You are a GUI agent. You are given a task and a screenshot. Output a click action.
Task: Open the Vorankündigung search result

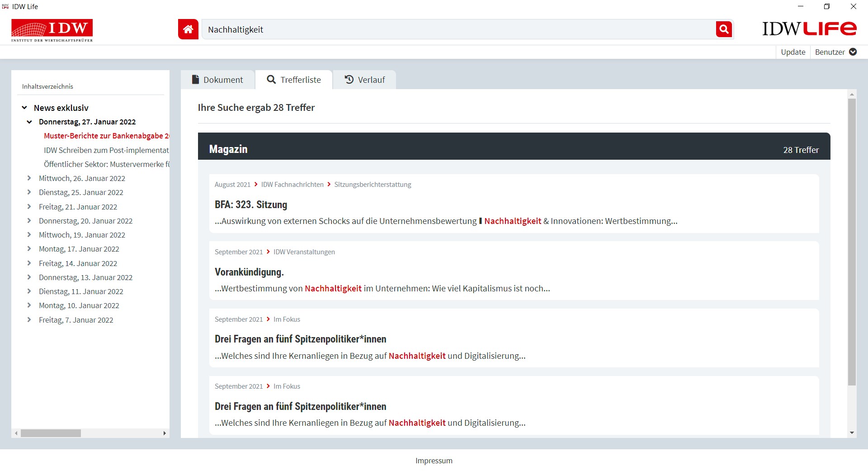pos(249,272)
